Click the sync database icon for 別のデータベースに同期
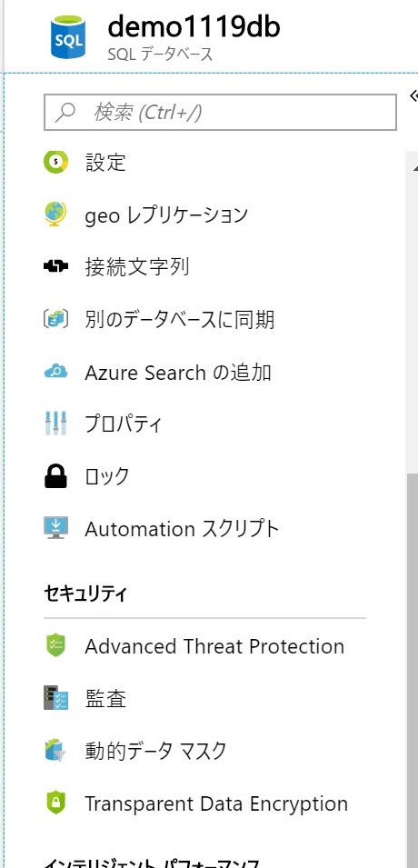The width and height of the screenshot is (418, 868). coord(55,319)
